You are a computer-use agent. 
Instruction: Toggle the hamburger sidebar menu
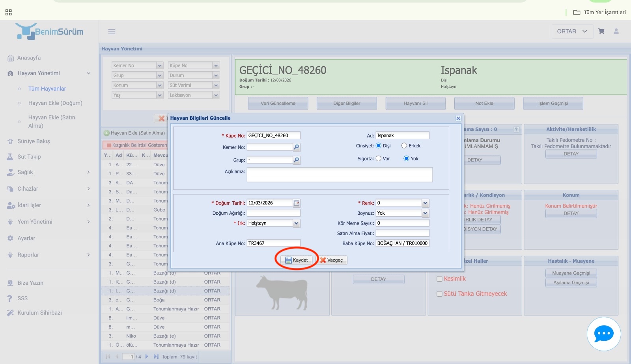coord(112,32)
